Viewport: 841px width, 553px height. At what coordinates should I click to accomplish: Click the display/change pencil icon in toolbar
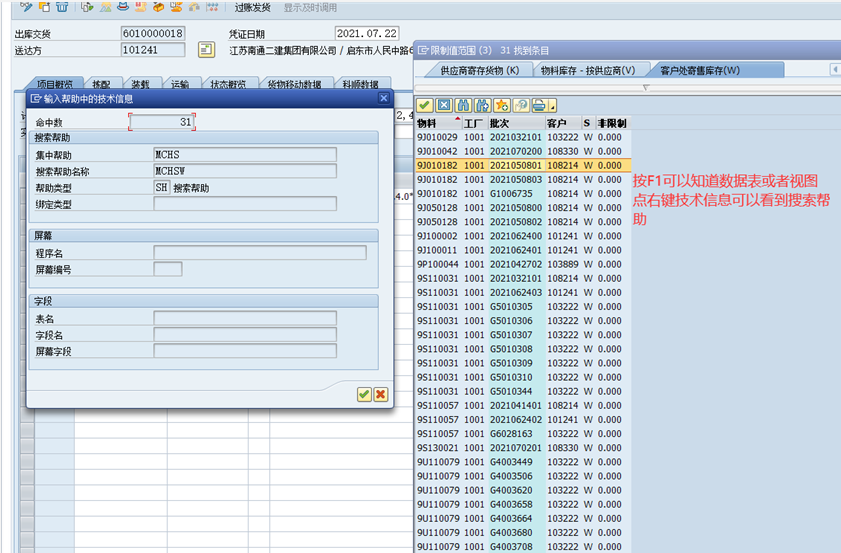[x=25, y=6]
